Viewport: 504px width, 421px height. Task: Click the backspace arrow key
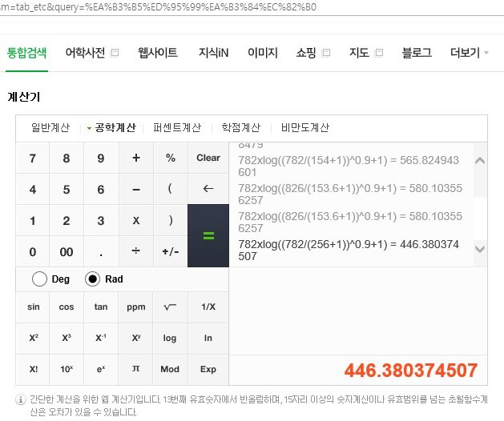click(208, 189)
